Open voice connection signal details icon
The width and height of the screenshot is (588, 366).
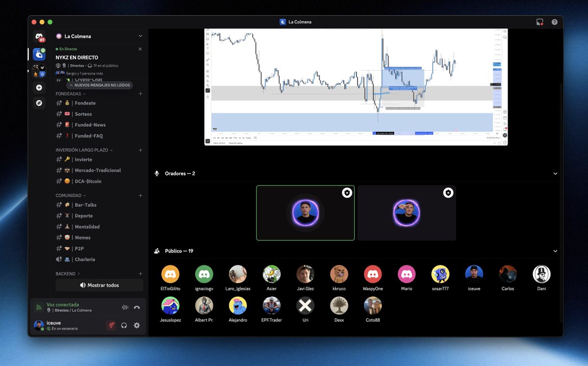click(x=38, y=308)
